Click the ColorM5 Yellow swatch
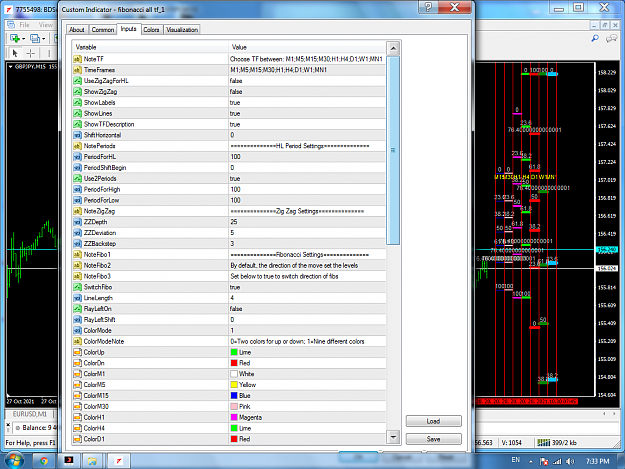 point(234,385)
